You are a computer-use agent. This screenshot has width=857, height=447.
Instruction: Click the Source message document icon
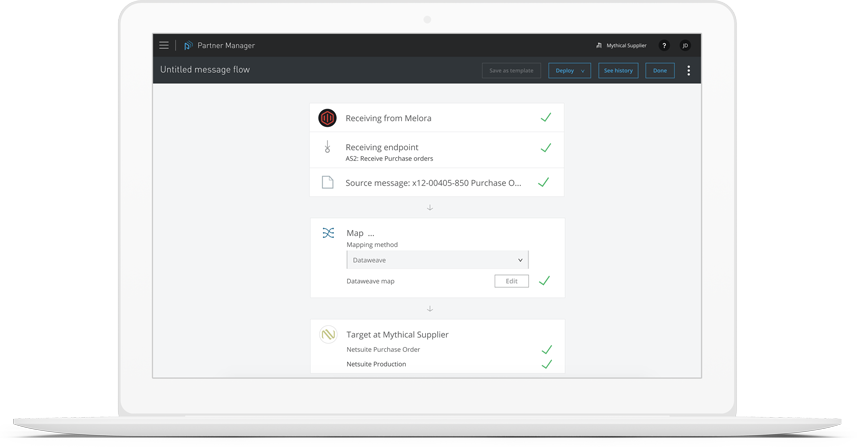(x=327, y=182)
